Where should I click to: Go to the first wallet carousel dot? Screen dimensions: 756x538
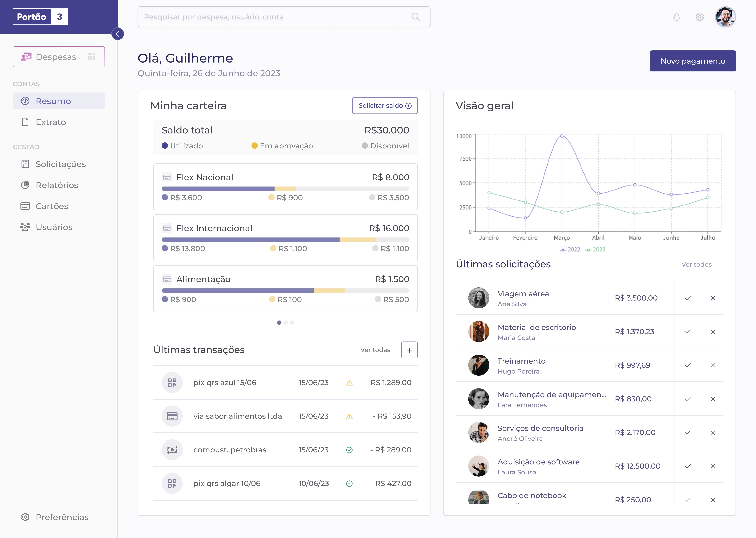(x=279, y=323)
